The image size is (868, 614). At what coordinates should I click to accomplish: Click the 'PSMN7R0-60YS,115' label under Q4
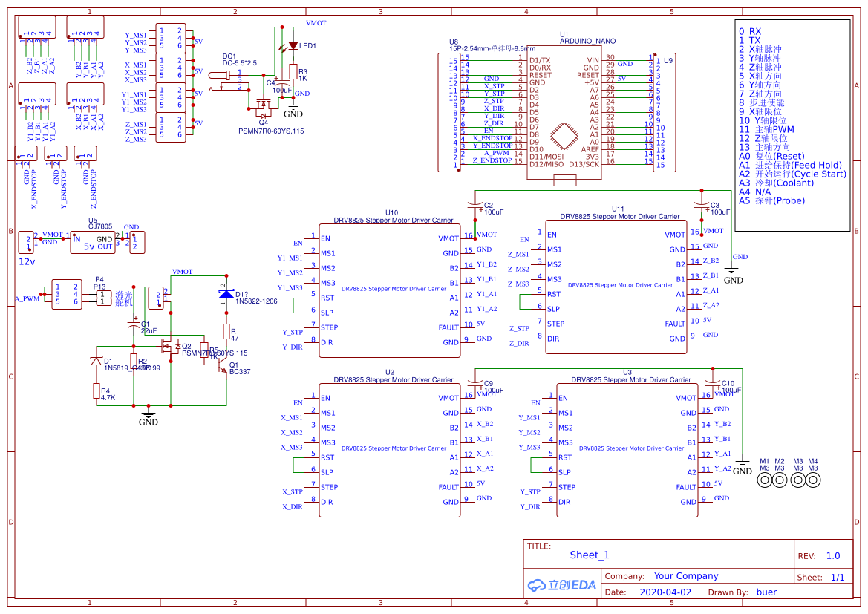click(x=271, y=131)
